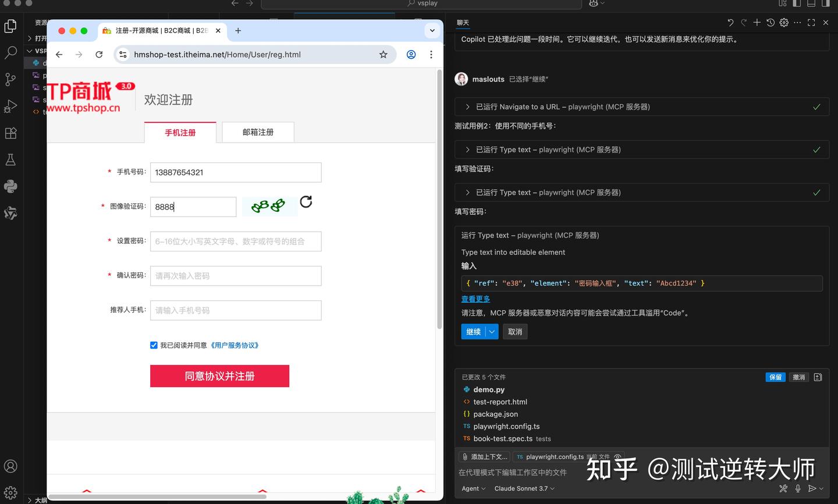View all edits icon beside 撤消
838x504 pixels.
click(x=818, y=377)
